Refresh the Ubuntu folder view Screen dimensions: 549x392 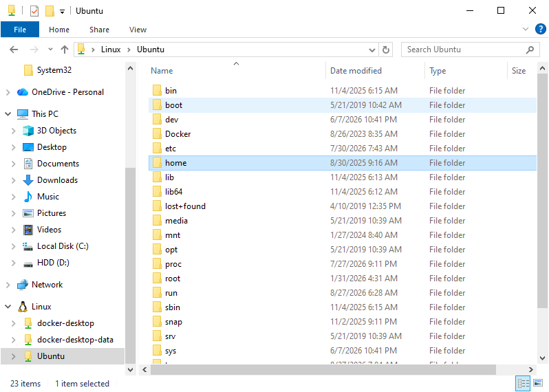click(386, 50)
